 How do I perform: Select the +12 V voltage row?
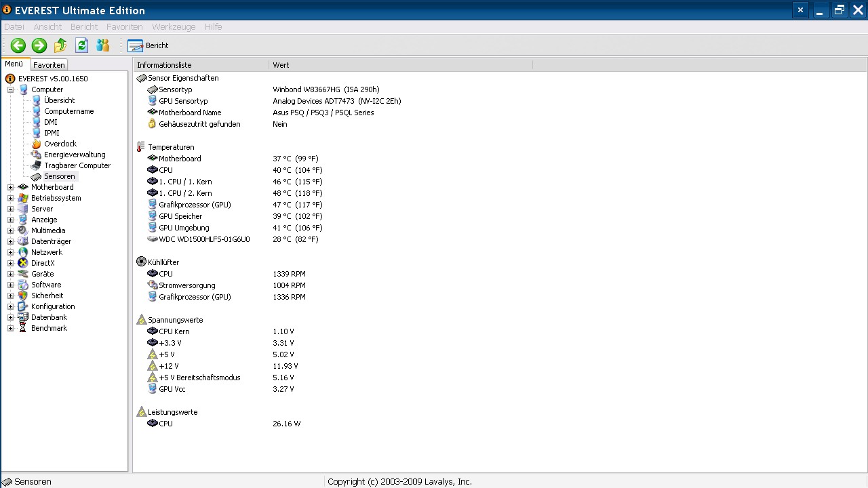coord(223,366)
